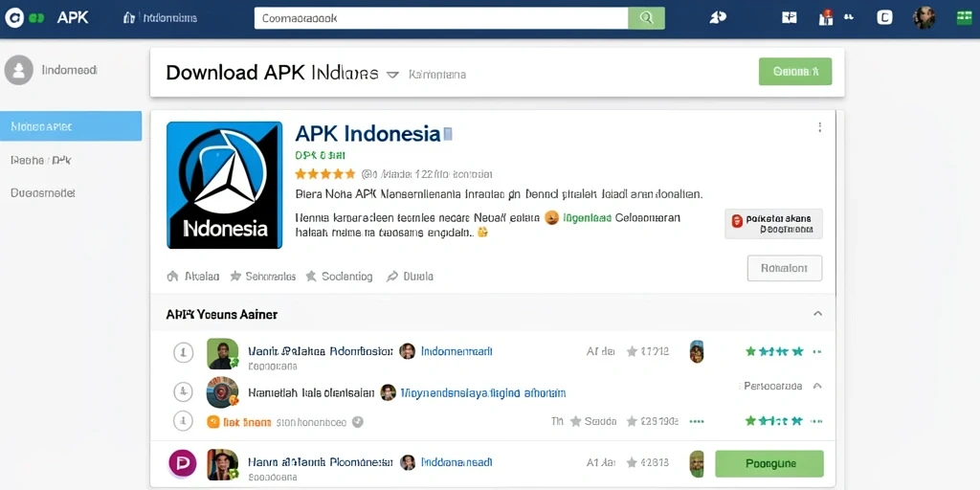This screenshot has height=490, width=980.
Task: Click the grey star in the bottom row
Action: [x=632, y=462]
